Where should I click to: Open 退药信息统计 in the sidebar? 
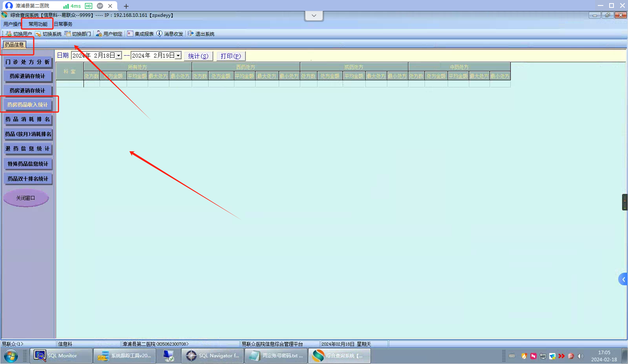(x=28, y=148)
